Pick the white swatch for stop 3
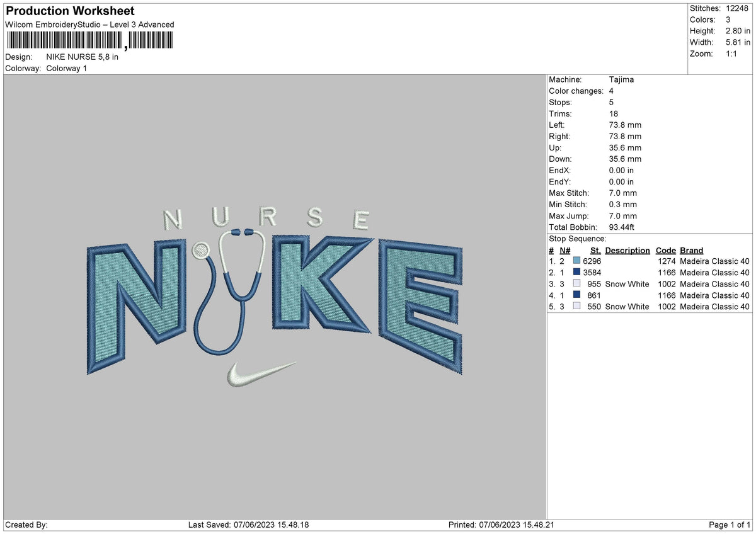Image resolution: width=756 pixels, height=534 pixels. click(x=576, y=283)
